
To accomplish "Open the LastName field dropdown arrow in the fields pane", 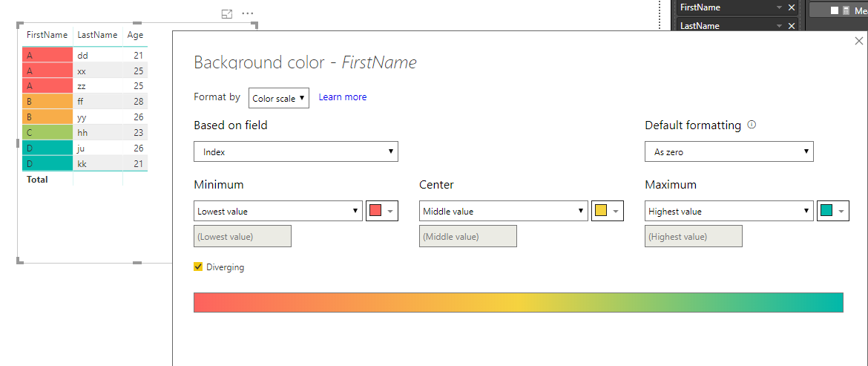I will (x=779, y=26).
